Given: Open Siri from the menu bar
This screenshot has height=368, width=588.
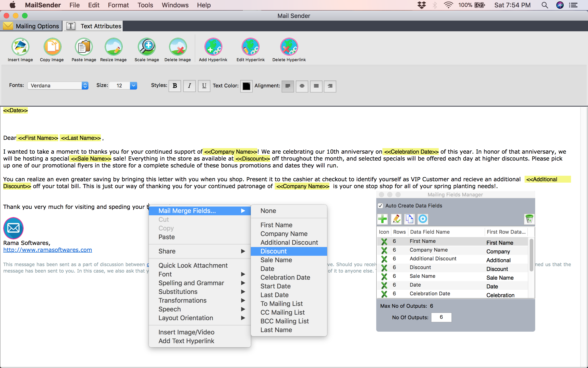Looking at the screenshot, I should point(560,5).
